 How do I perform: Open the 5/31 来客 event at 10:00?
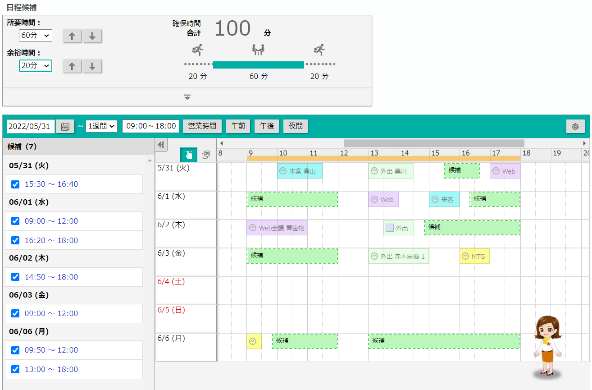coord(300,171)
